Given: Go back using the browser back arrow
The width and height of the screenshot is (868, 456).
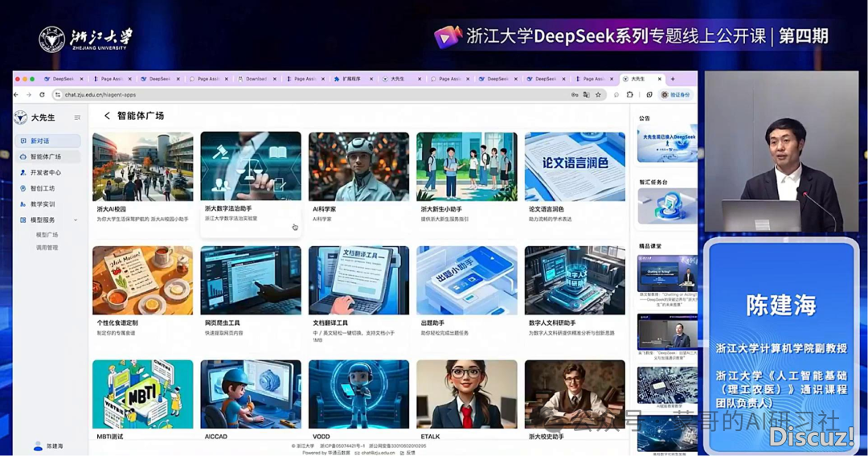Looking at the screenshot, I should point(16,95).
